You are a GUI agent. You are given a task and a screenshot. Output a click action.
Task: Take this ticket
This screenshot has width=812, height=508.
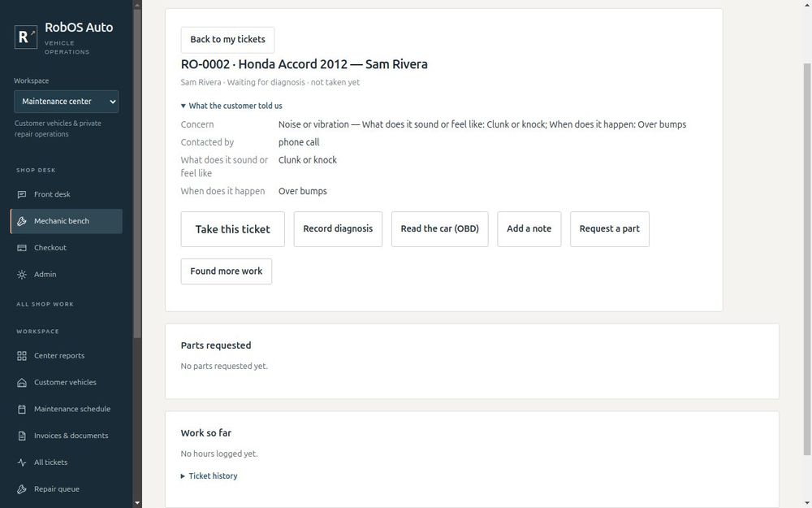point(232,229)
